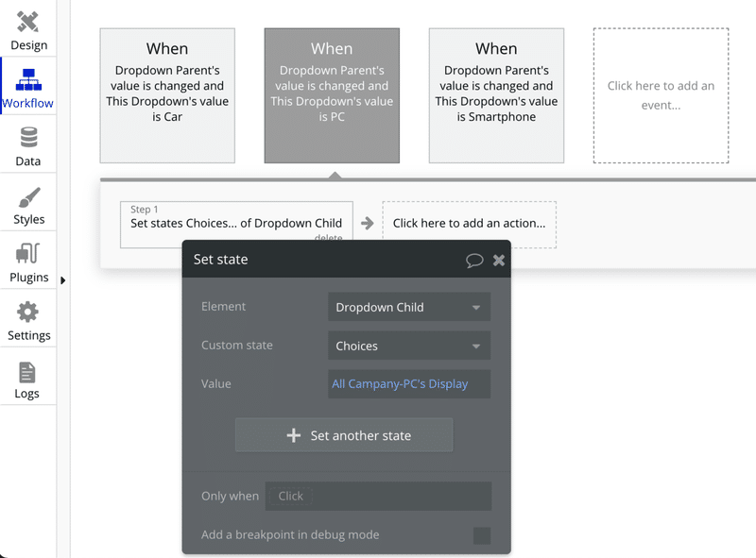Viewport: 756px width, 558px height.
Task: Open the Logs document icon
Action: (27, 373)
